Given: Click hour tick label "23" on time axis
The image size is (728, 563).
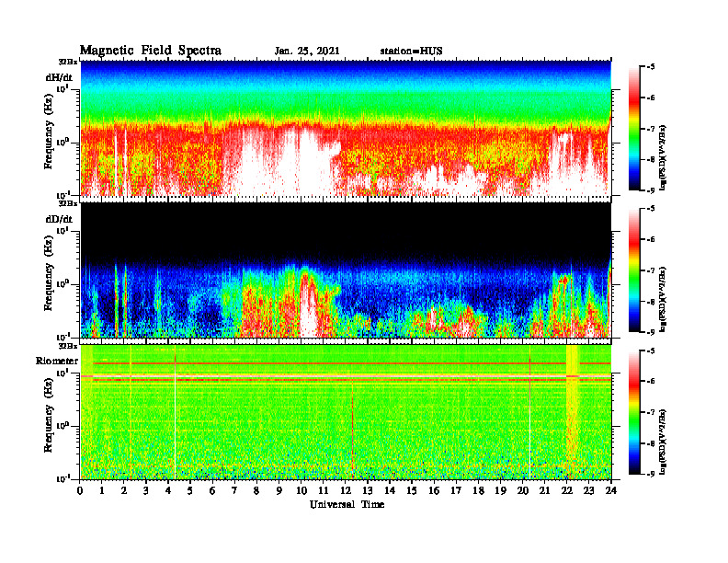Looking at the screenshot, I should point(588,491).
